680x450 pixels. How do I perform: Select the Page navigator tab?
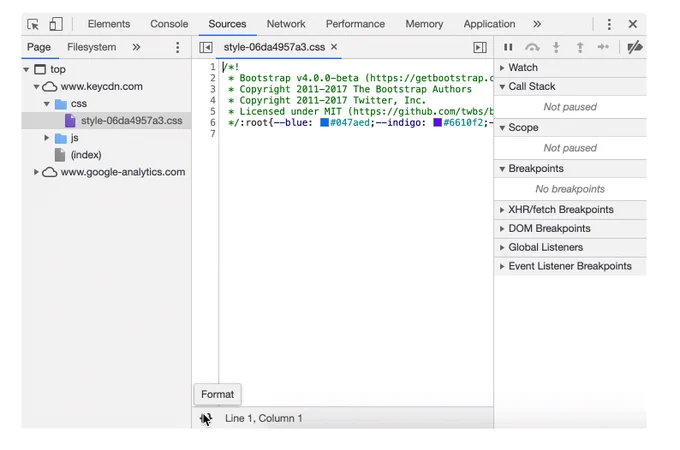click(x=39, y=47)
